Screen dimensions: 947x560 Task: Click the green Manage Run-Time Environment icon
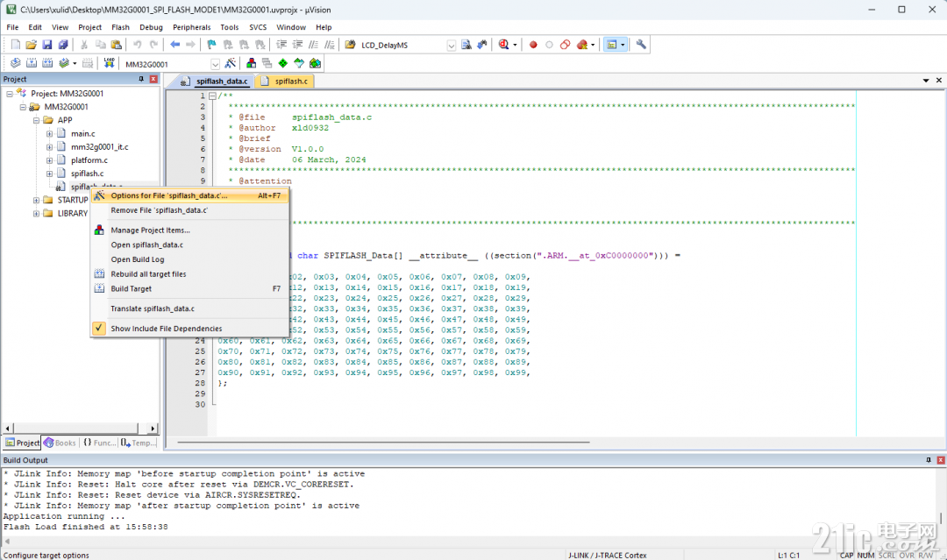point(282,63)
